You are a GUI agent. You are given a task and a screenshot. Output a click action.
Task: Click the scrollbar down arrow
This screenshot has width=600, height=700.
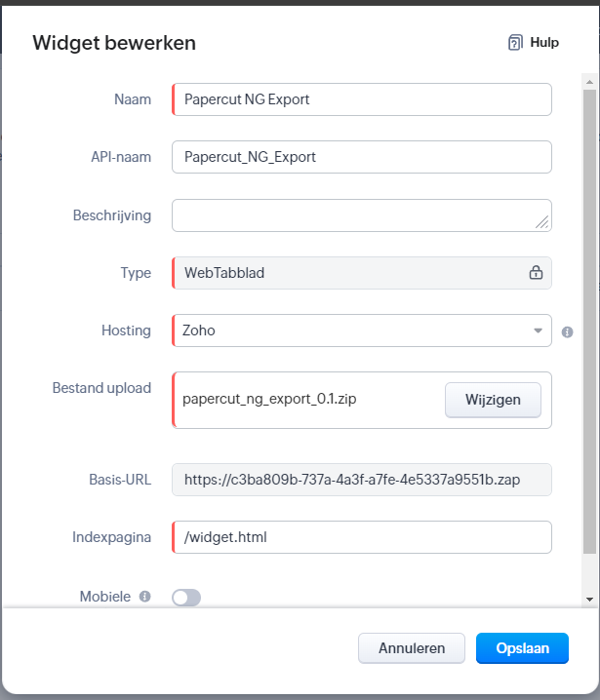click(x=589, y=600)
